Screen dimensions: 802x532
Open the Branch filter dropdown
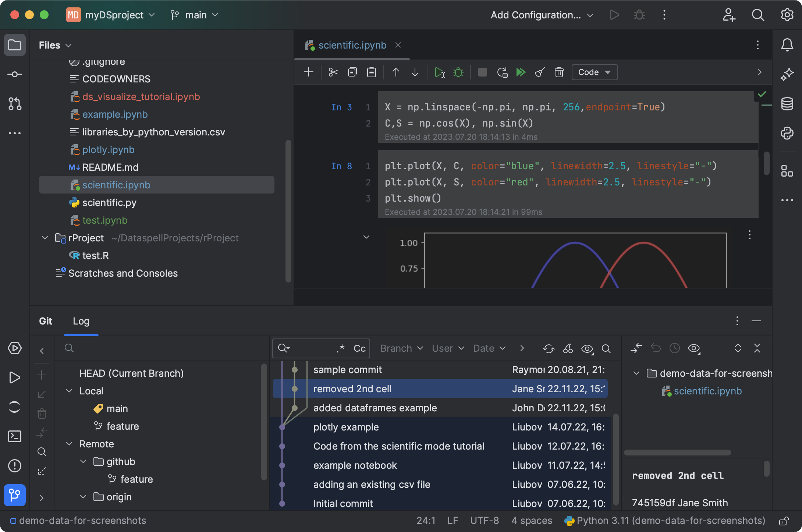point(401,348)
